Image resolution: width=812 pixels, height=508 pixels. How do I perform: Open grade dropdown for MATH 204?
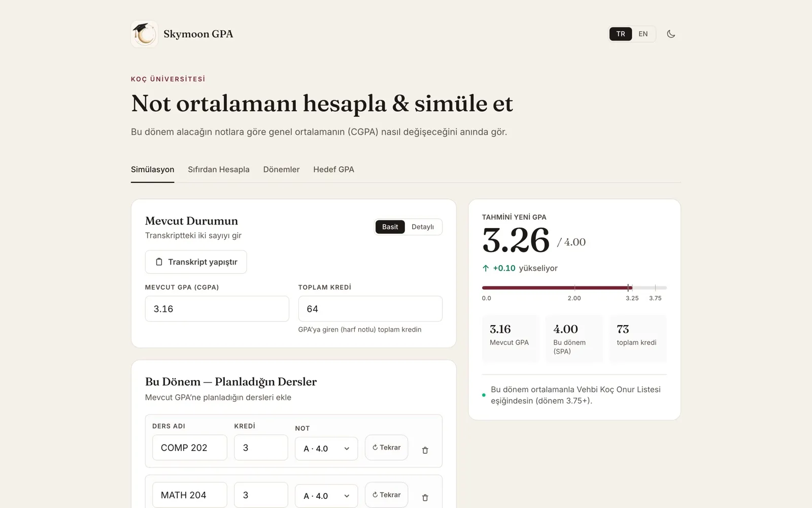point(326,496)
